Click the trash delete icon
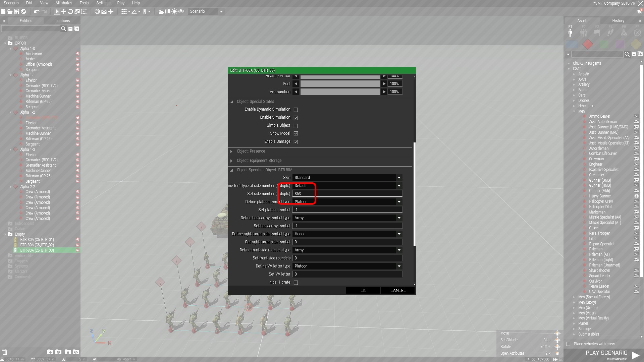Viewport: 644px width, 362px height. (x=5, y=352)
